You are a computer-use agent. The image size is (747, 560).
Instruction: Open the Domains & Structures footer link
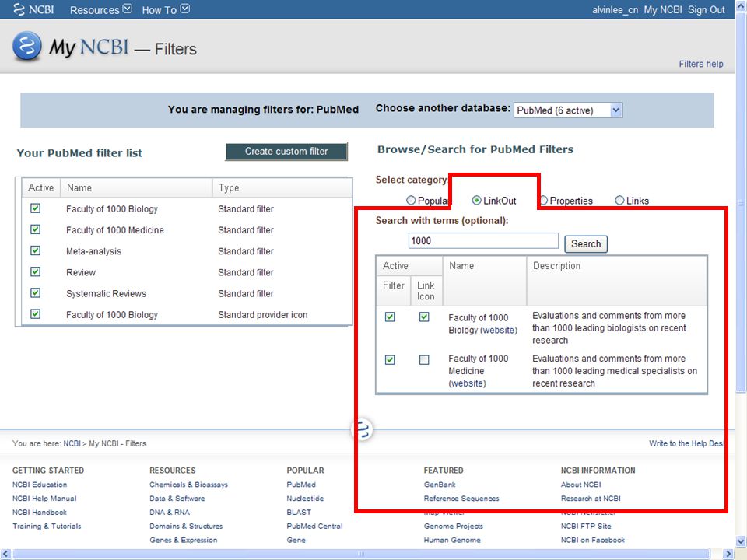186,526
